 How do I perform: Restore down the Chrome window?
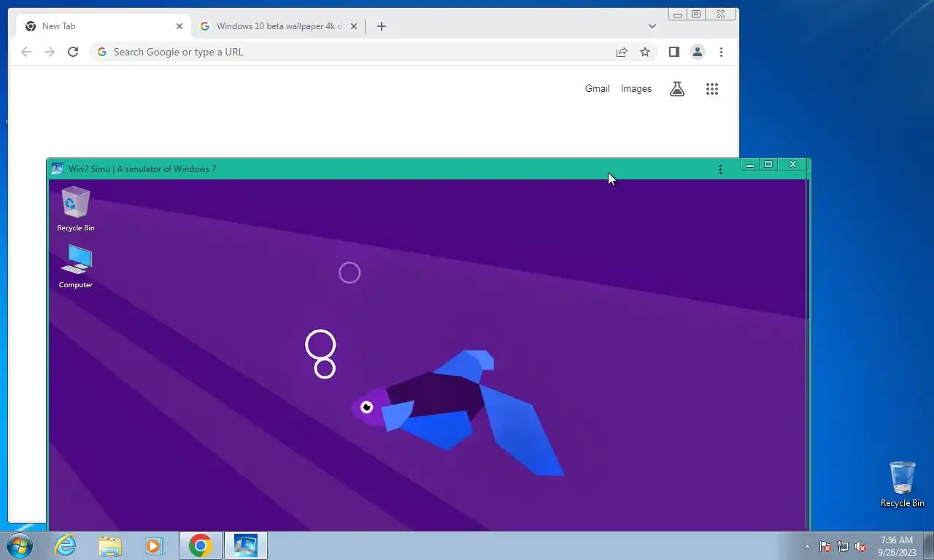(696, 15)
